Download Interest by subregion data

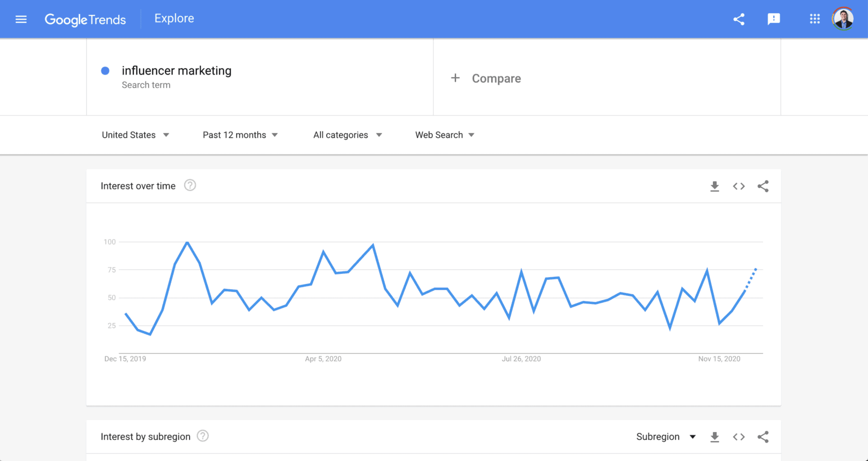tap(714, 437)
